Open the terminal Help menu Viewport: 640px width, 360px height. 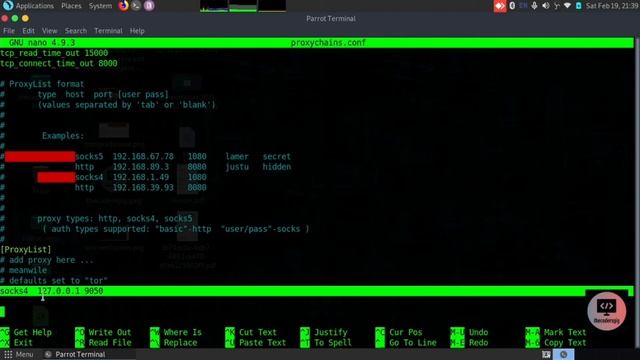point(137,31)
